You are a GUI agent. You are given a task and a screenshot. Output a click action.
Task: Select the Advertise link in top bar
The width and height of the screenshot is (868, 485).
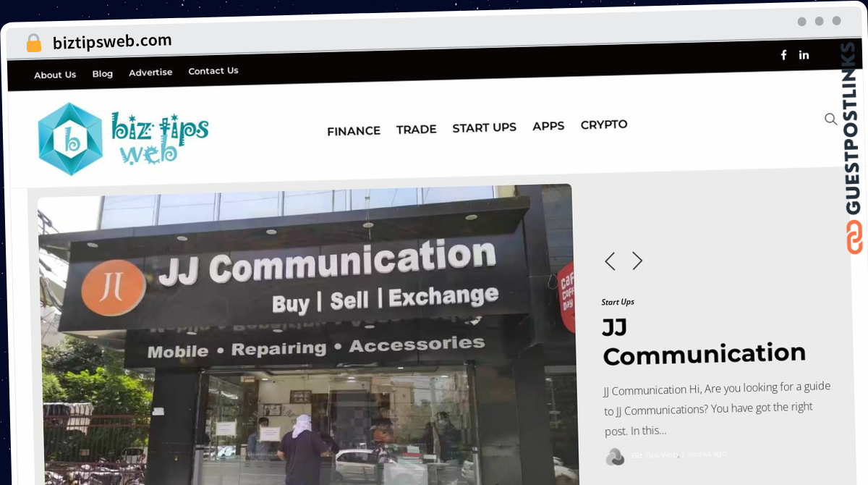tap(150, 72)
